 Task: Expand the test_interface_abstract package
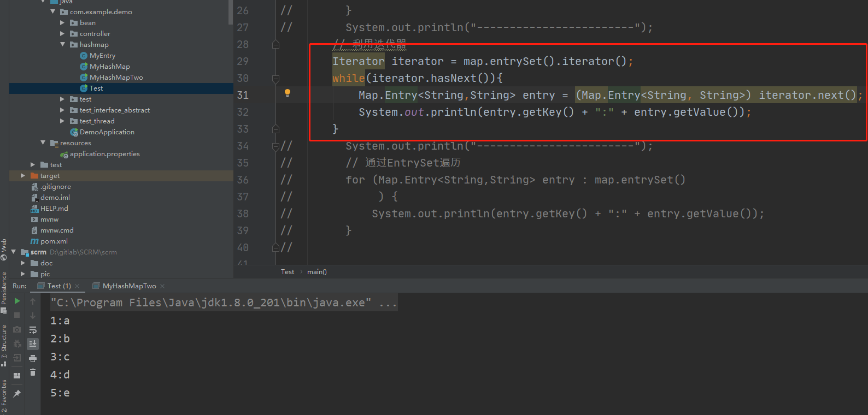pos(62,110)
